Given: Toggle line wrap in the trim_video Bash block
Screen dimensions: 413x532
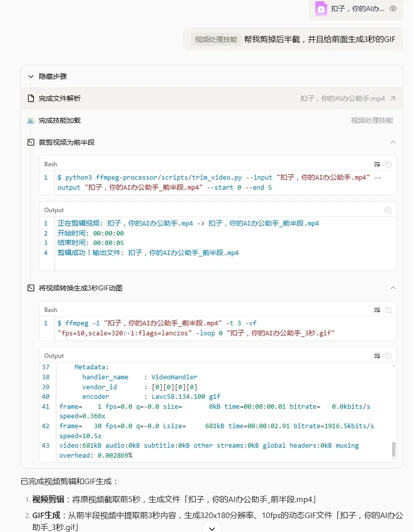Looking at the screenshot, I should click(377, 164).
